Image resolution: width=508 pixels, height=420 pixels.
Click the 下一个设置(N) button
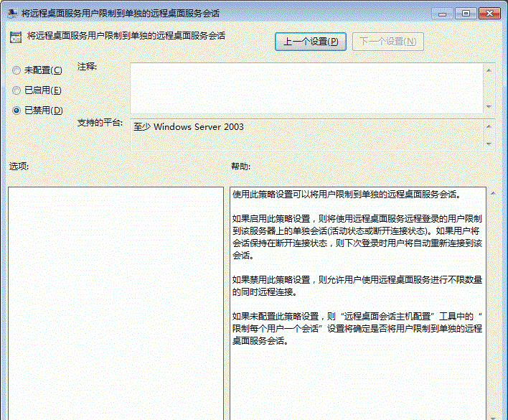pos(387,42)
